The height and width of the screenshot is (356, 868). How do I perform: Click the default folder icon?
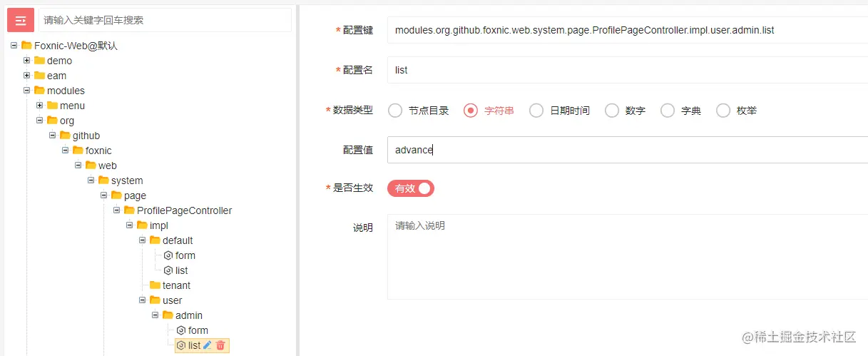point(155,240)
